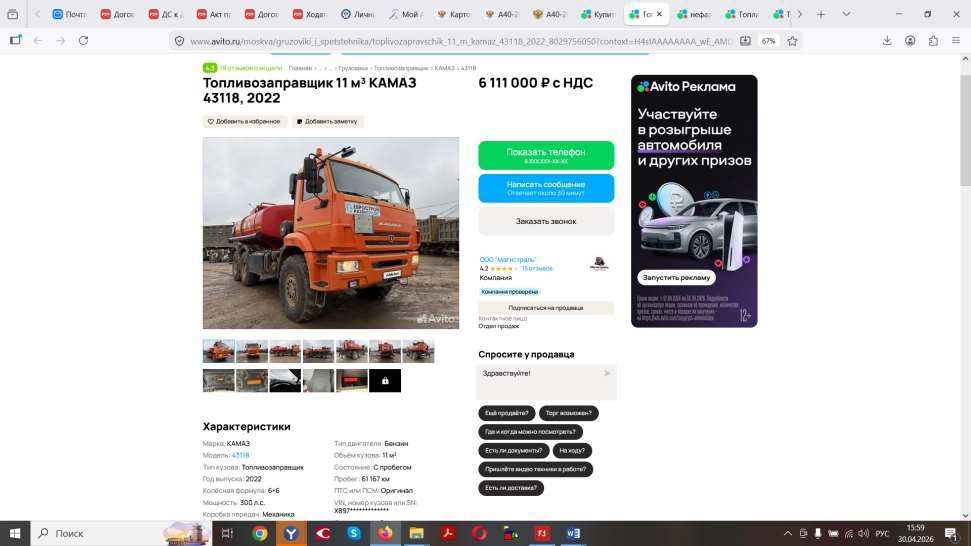Send the message with the arrow icon
971x546 pixels.
pyautogui.click(x=607, y=373)
